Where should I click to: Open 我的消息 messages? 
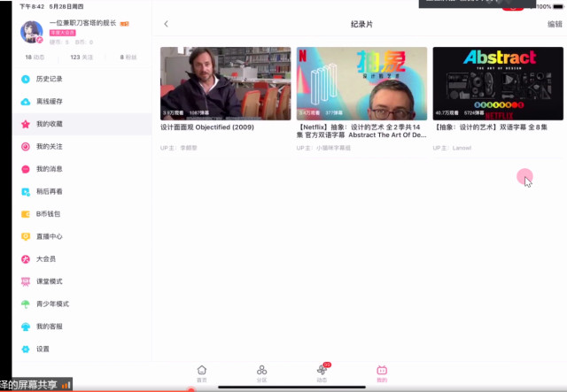click(49, 169)
